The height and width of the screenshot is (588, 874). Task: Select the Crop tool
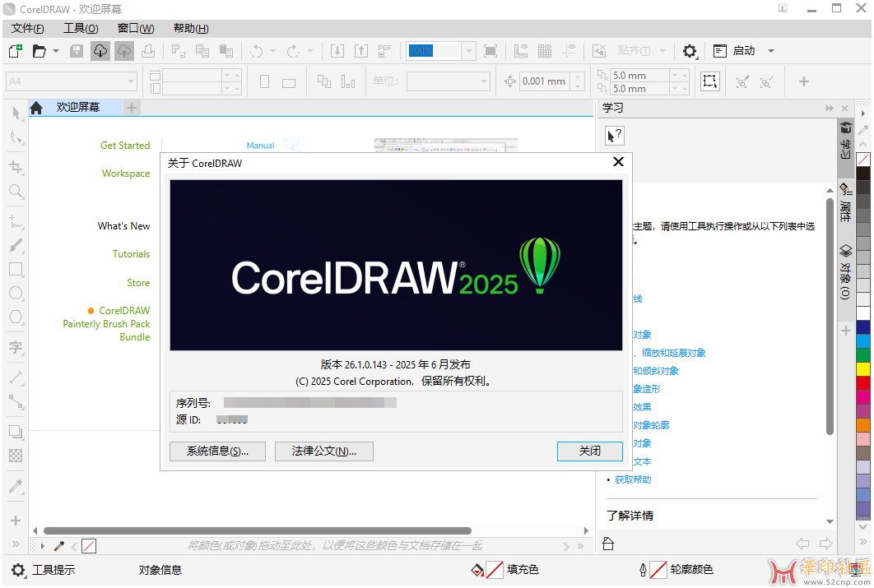click(x=16, y=167)
